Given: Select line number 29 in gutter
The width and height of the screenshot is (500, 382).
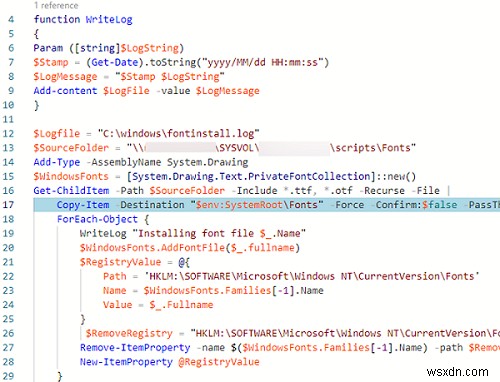Looking at the screenshot, I should (x=9, y=376).
